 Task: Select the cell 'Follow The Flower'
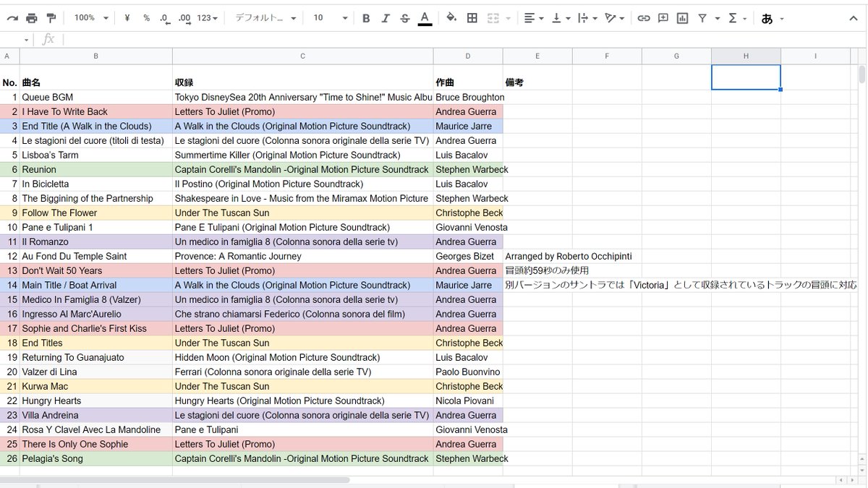coord(96,213)
